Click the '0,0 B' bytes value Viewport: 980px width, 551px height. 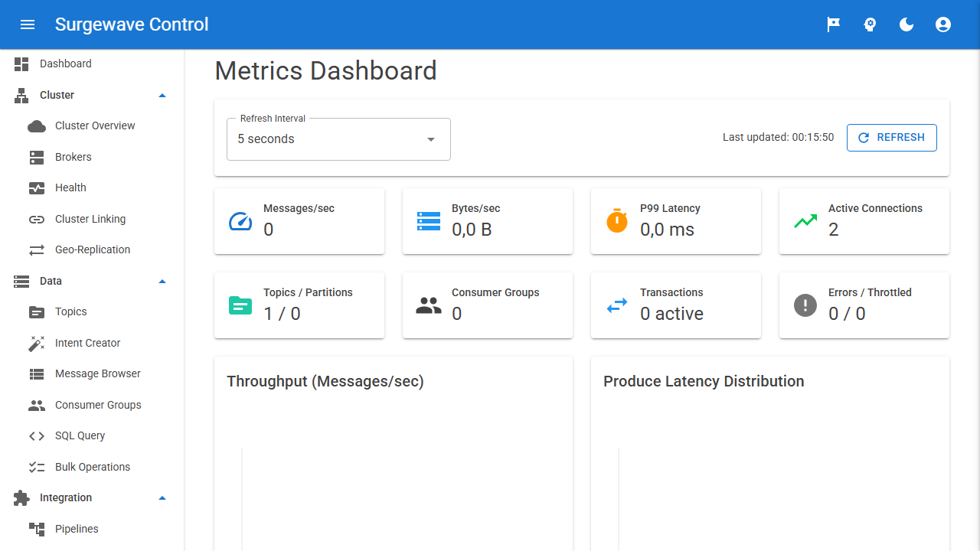click(472, 230)
